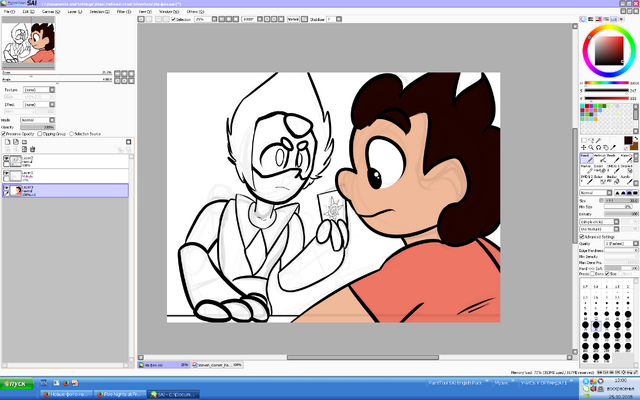Select the Marker tool
Screen dimensions: 640x400
click(x=586, y=169)
